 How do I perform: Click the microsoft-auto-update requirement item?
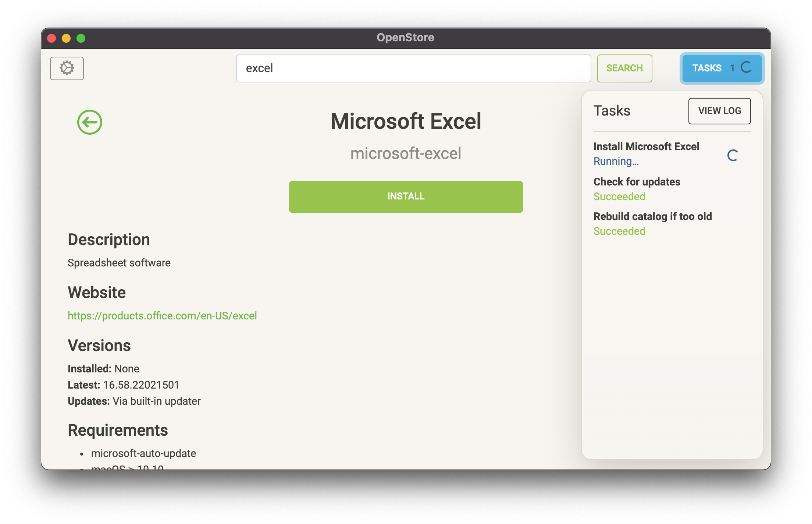(x=143, y=453)
